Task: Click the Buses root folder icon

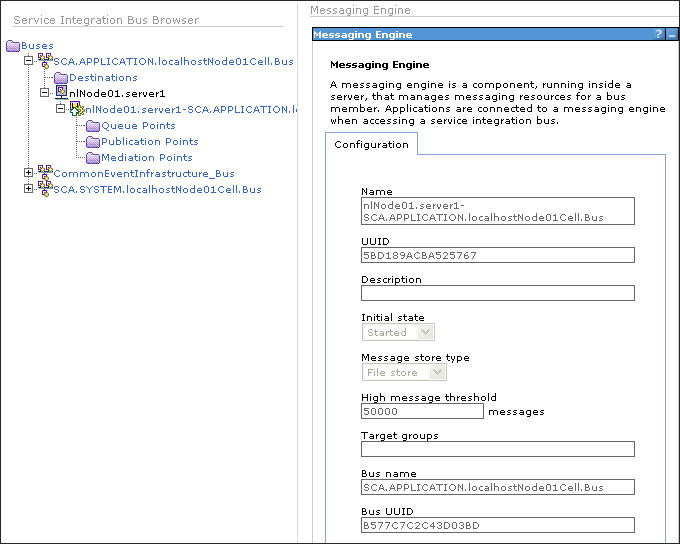Action: click(x=13, y=46)
